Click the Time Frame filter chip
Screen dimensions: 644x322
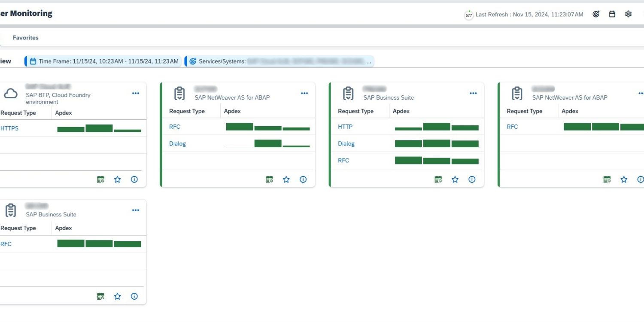point(104,61)
